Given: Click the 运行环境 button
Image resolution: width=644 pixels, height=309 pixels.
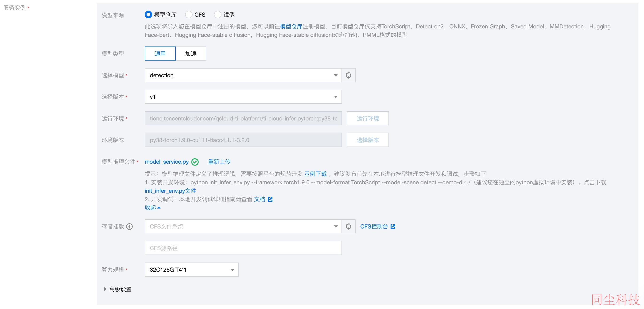Looking at the screenshot, I should click(368, 119).
